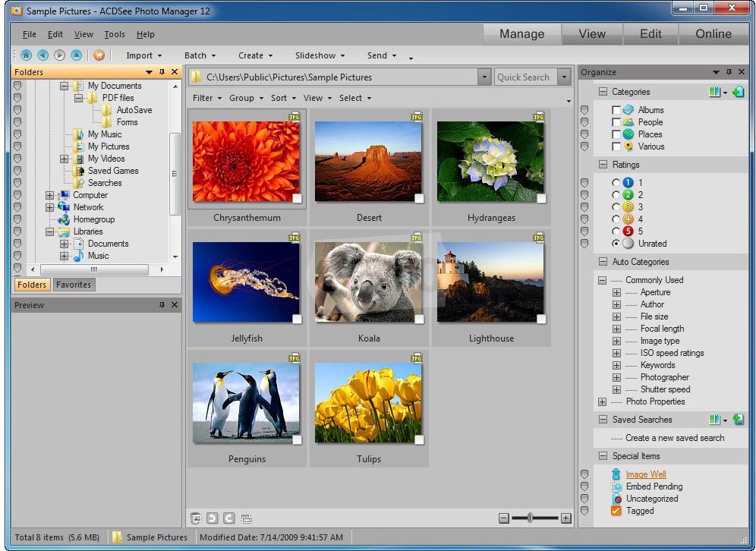756x551 pixels.
Task: Open the Tools menu
Action: (115, 34)
